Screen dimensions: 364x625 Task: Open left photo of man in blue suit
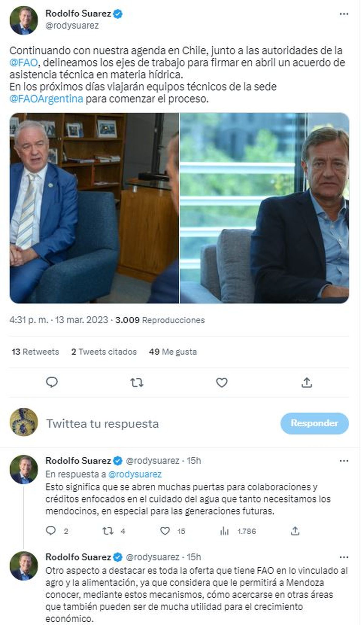click(x=94, y=208)
